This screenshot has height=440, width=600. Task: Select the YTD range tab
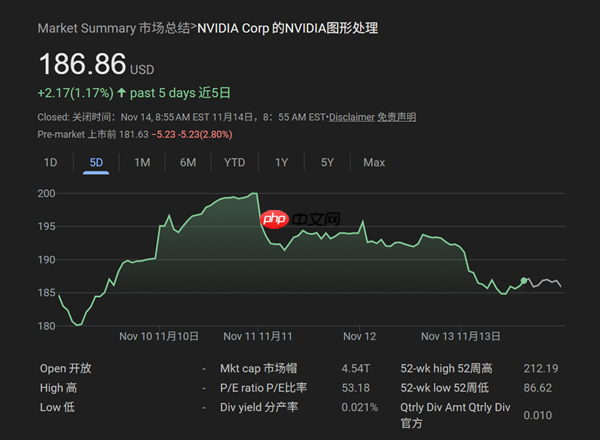235,163
